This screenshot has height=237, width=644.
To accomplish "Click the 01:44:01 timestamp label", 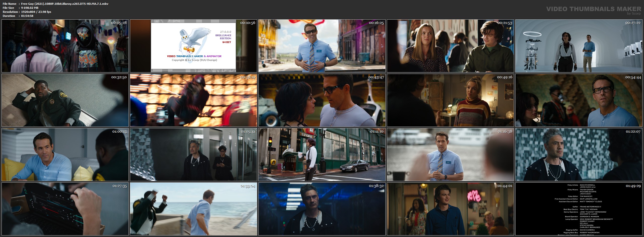I will coord(505,186).
